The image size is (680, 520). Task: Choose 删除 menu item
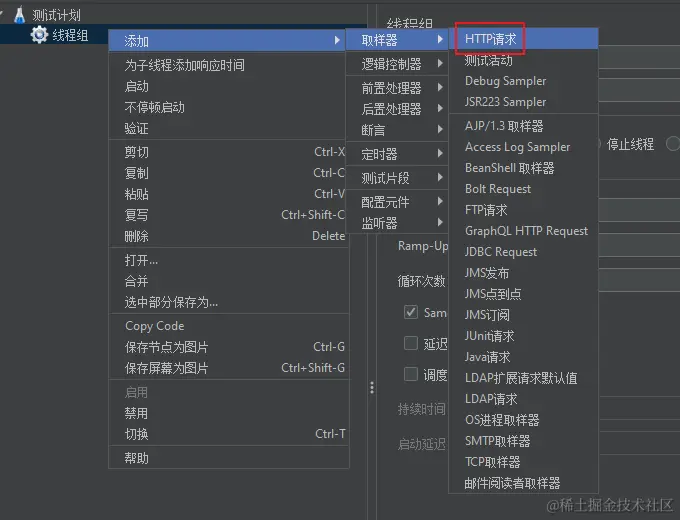tap(229, 236)
